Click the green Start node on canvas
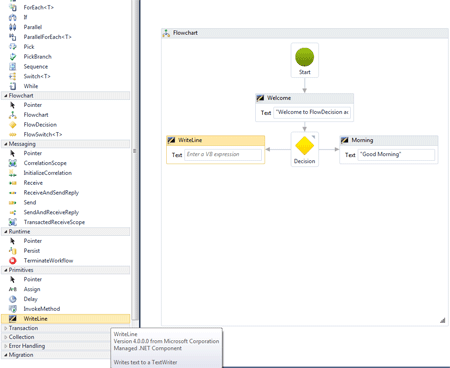The image size is (450, 368). coord(305,57)
